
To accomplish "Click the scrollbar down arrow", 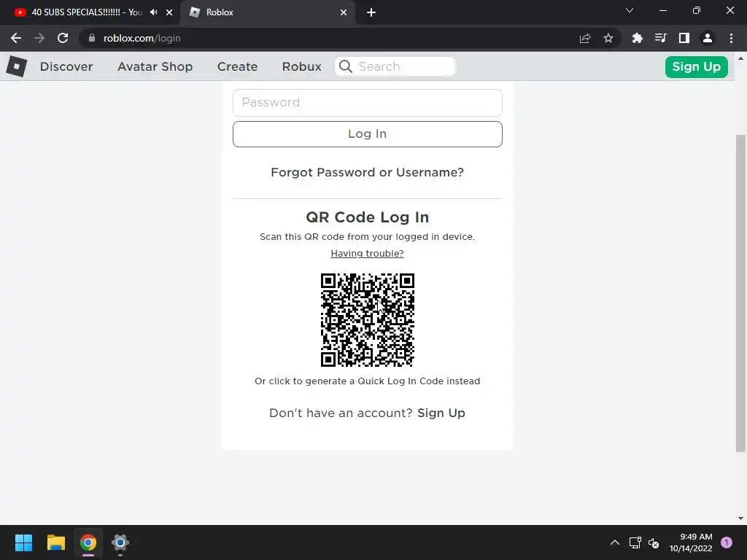I will [x=740, y=518].
